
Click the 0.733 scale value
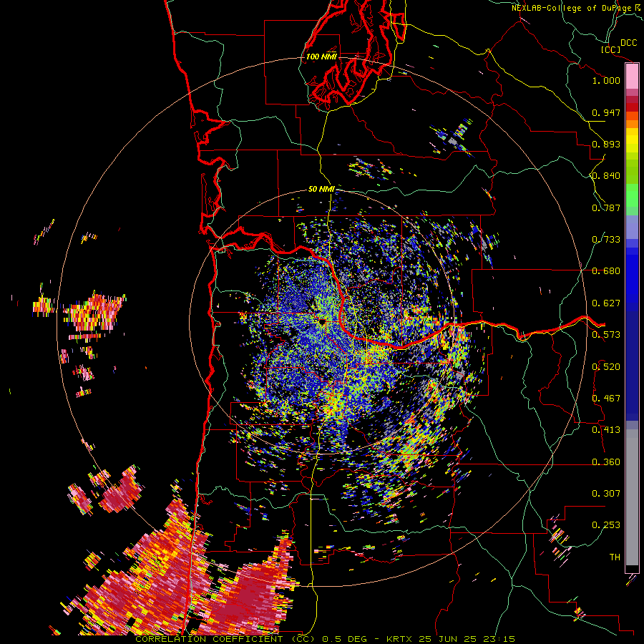606,240
